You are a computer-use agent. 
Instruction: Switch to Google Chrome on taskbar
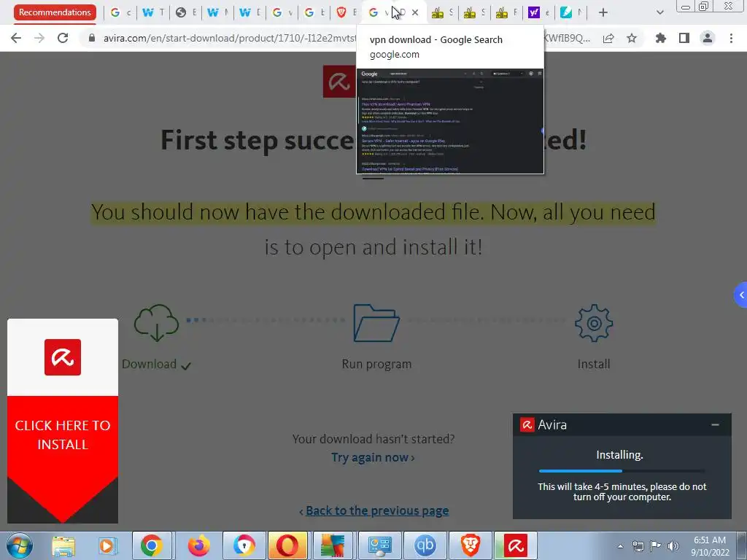click(152, 545)
